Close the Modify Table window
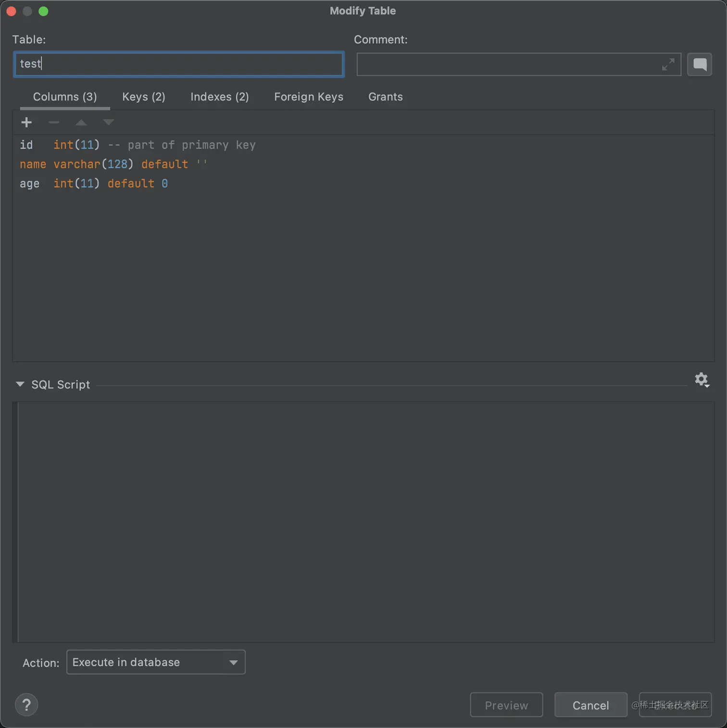Viewport: 727px width, 728px height. pyautogui.click(x=12, y=11)
